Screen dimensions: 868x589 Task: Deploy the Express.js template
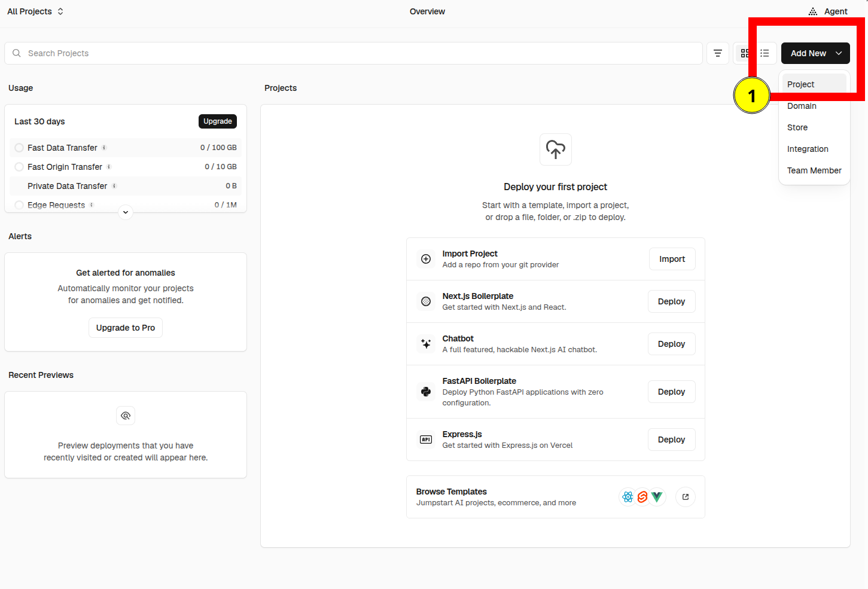(x=672, y=440)
